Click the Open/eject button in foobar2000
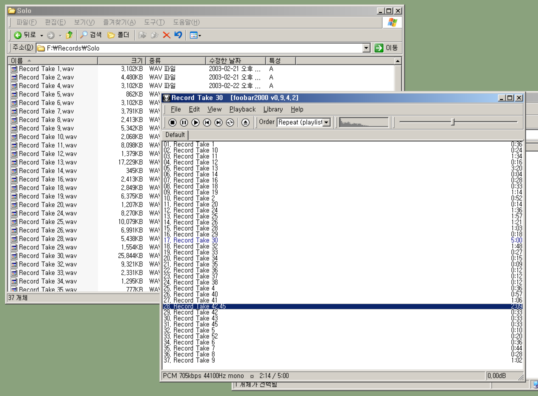Image resolution: width=538 pixels, height=396 pixels. coord(245,123)
